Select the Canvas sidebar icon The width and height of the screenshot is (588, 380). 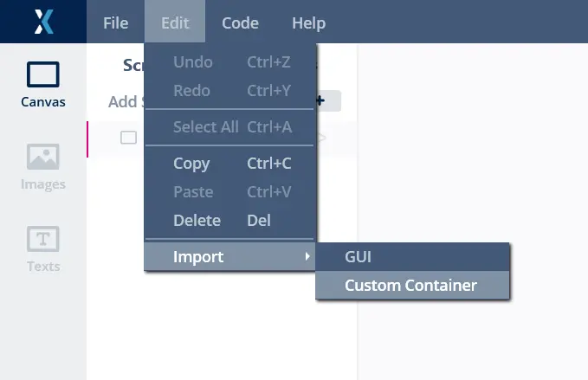click(x=43, y=84)
